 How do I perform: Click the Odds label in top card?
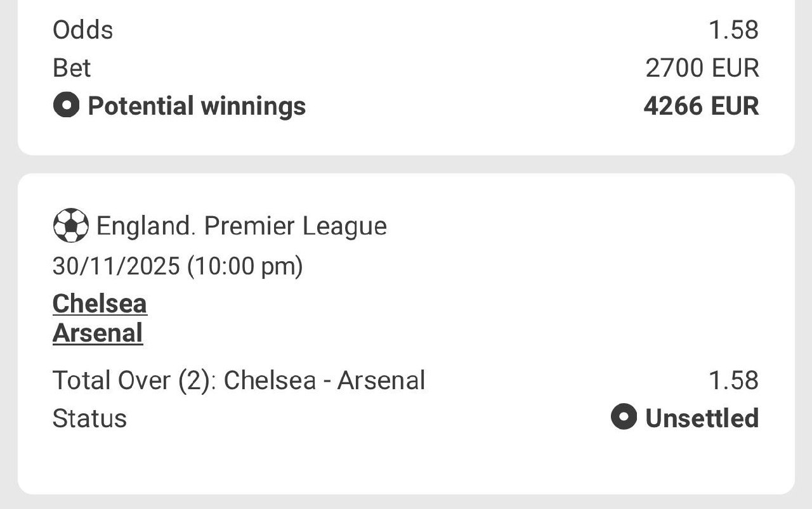[82, 30]
